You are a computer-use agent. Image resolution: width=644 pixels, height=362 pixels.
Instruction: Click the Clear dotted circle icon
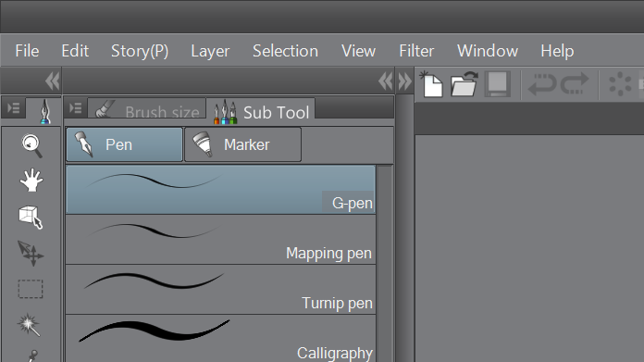point(620,84)
